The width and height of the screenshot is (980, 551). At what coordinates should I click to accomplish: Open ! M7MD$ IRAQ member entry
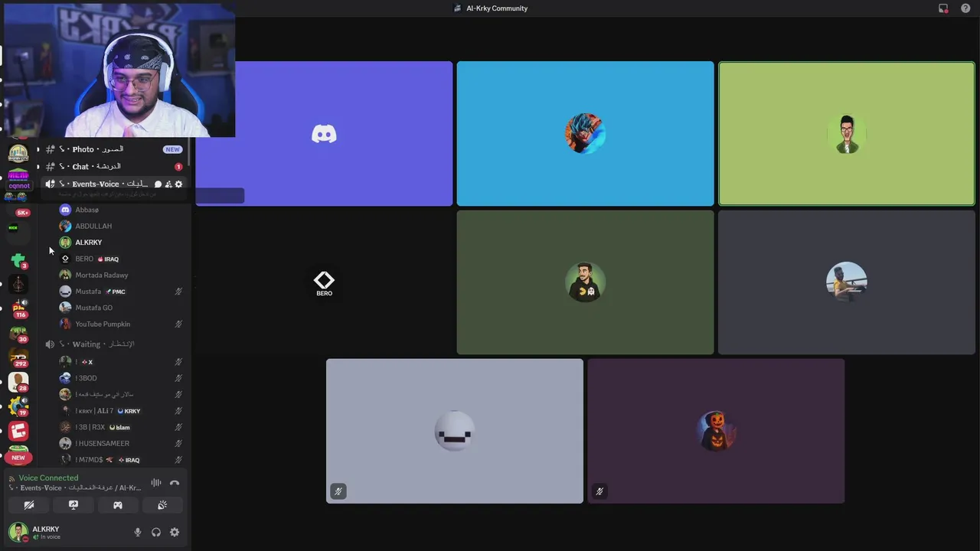point(121,460)
